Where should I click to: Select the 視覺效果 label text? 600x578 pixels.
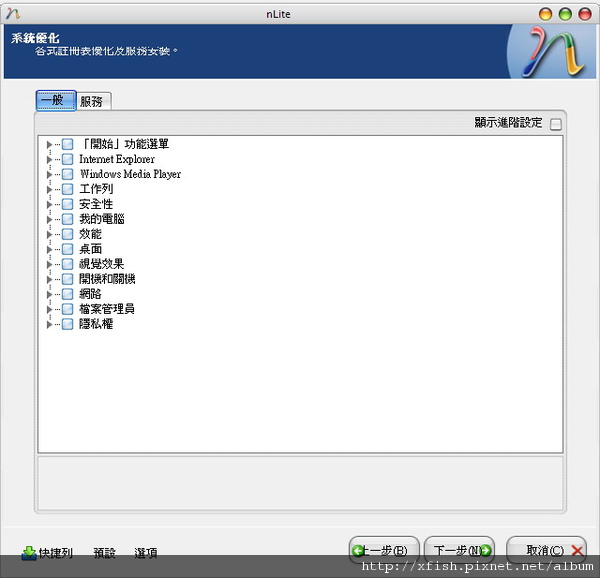101,264
